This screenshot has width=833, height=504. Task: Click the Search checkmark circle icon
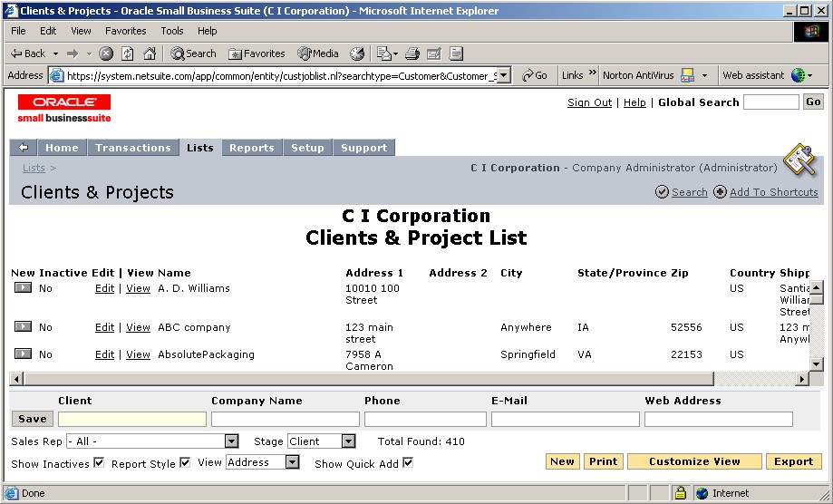[662, 192]
